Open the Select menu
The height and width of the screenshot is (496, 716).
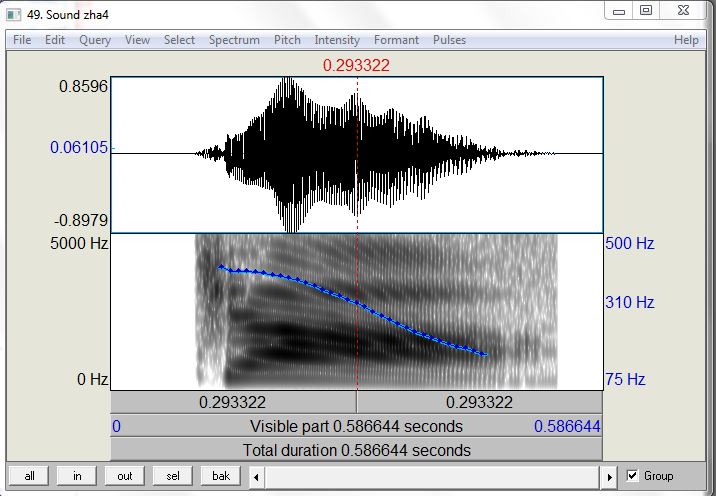coord(179,40)
